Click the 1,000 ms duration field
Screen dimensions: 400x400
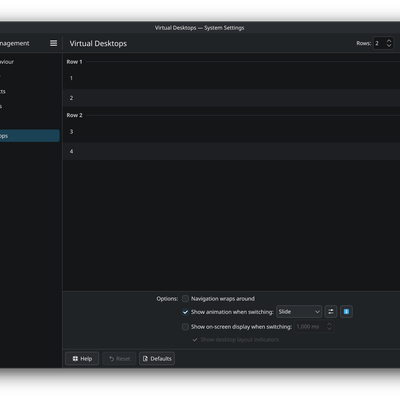(309, 327)
